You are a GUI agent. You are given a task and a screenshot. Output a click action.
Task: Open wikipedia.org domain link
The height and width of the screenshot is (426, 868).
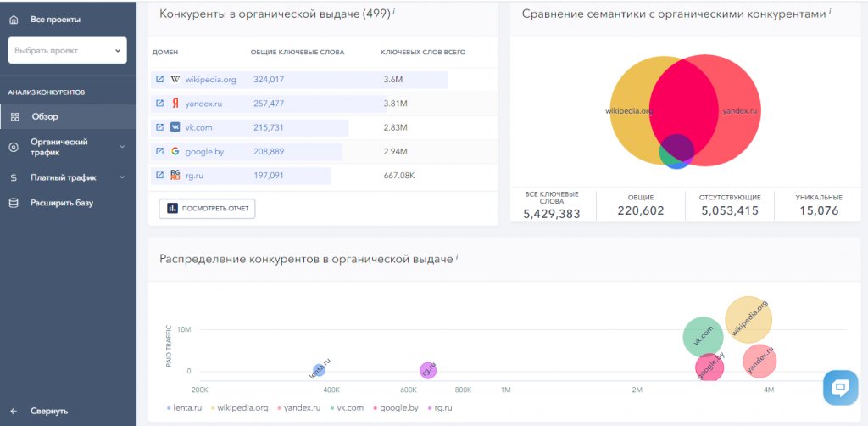coord(210,79)
